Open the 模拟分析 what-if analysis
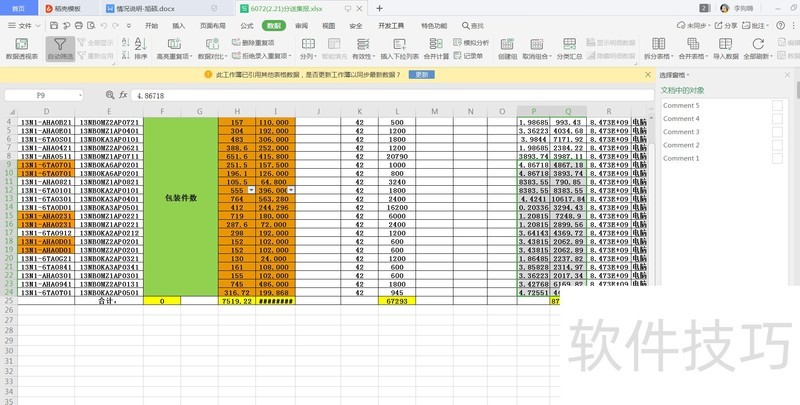Viewport: 800px width, 405px height. 471,42
